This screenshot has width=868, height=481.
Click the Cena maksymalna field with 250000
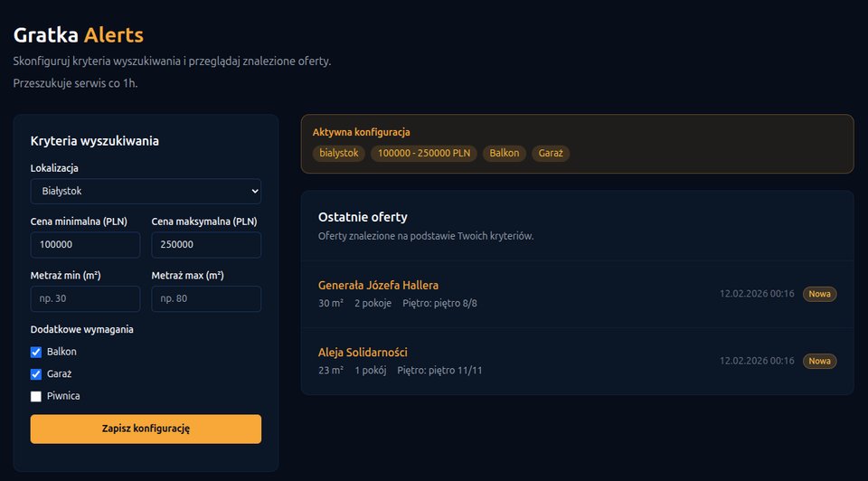click(206, 245)
